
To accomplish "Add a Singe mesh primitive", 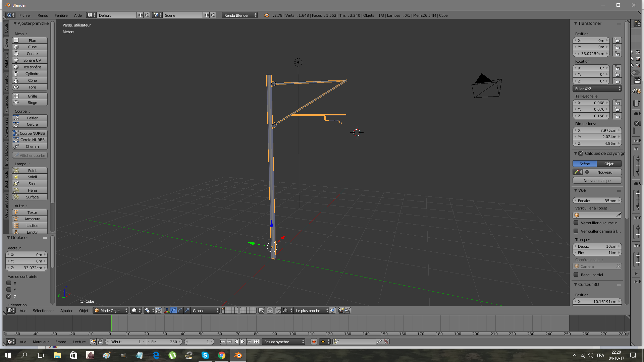I will pyautogui.click(x=30, y=103).
